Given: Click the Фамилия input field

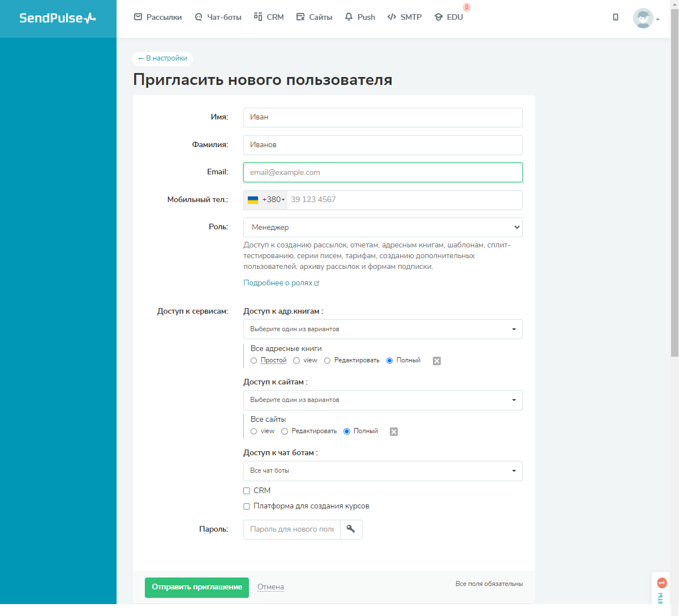Looking at the screenshot, I should tap(383, 145).
